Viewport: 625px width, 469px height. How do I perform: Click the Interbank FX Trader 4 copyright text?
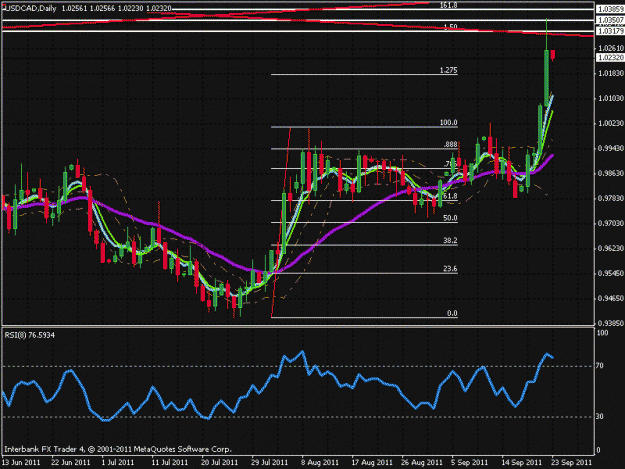118,449
